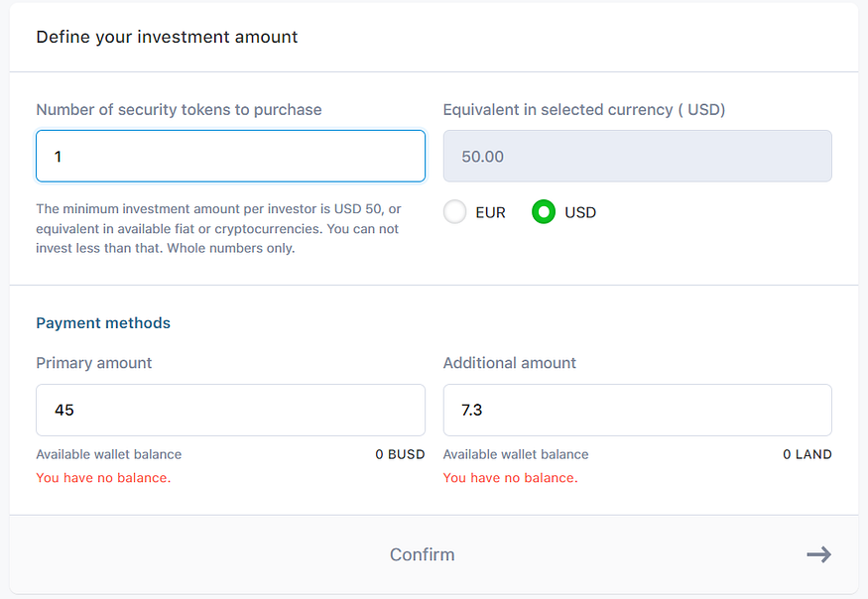Click the arrow icon beside Confirm
The width and height of the screenshot is (868, 599).
[x=818, y=554]
